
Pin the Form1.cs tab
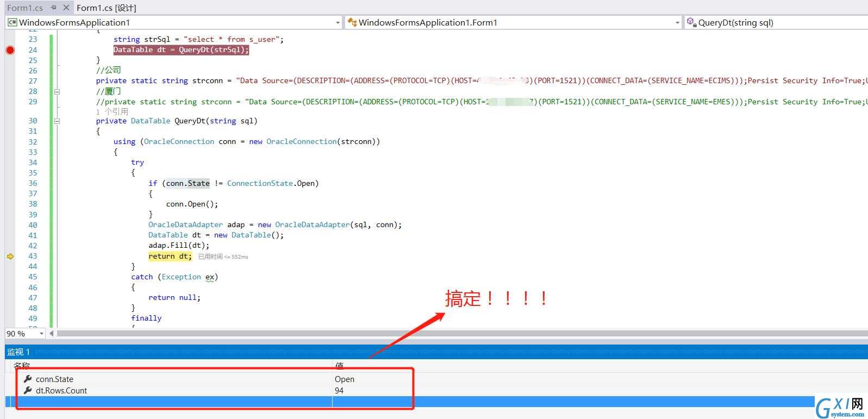53,8
